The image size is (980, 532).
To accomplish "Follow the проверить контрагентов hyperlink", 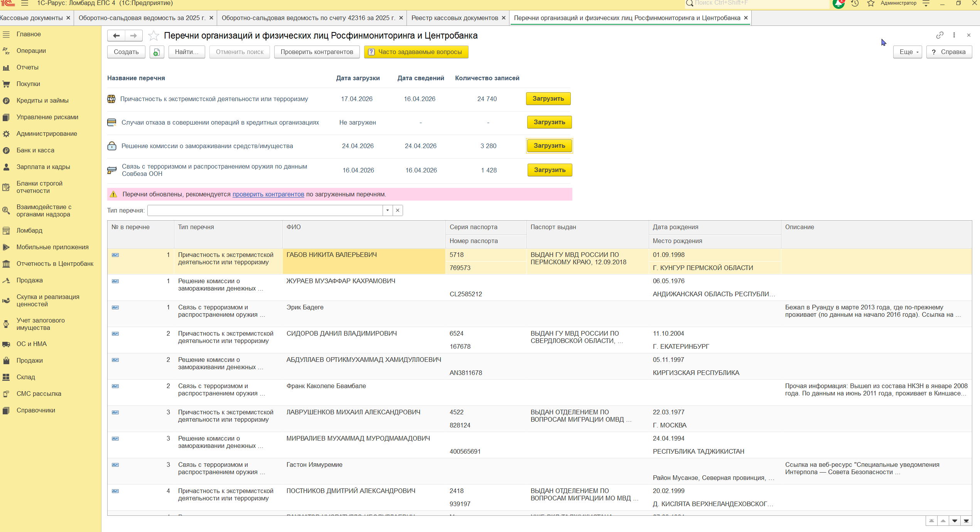I will [x=268, y=194].
